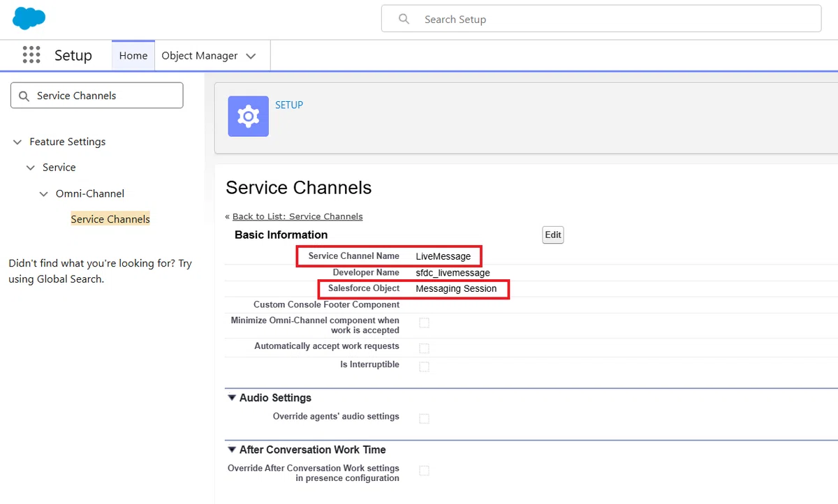Click the Edit button
Screen dimensions: 838x504
click(x=553, y=235)
